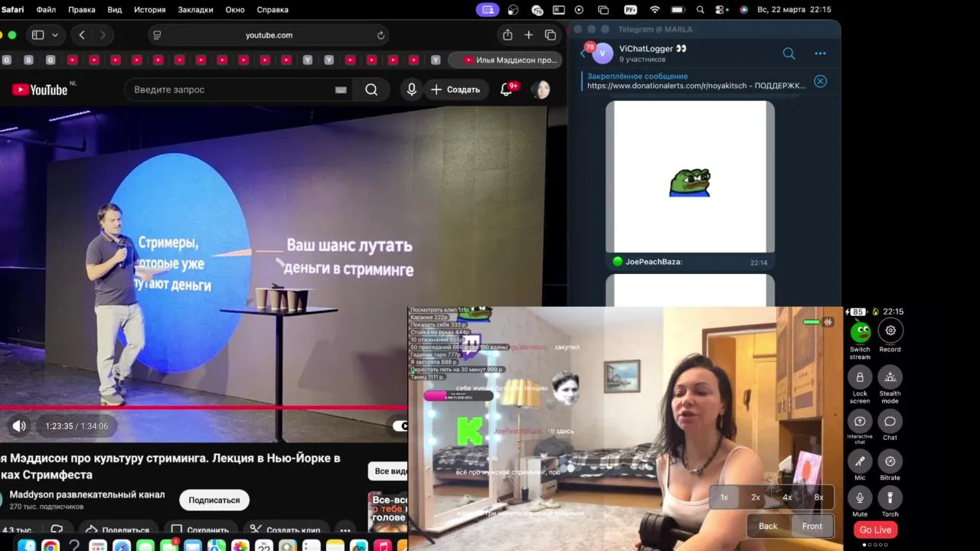Open Spotlight search in menu bar
This screenshot has width=980, height=551.
(701, 10)
